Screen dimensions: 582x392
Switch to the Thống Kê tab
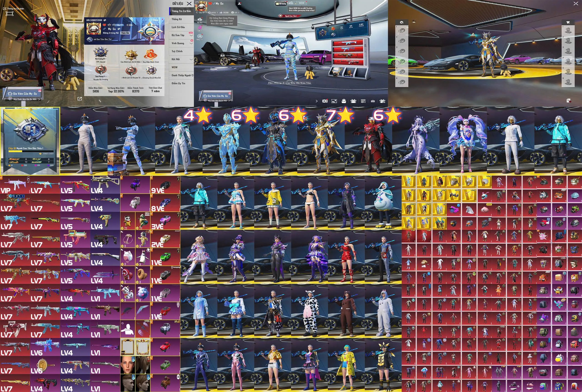(x=181, y=19)
